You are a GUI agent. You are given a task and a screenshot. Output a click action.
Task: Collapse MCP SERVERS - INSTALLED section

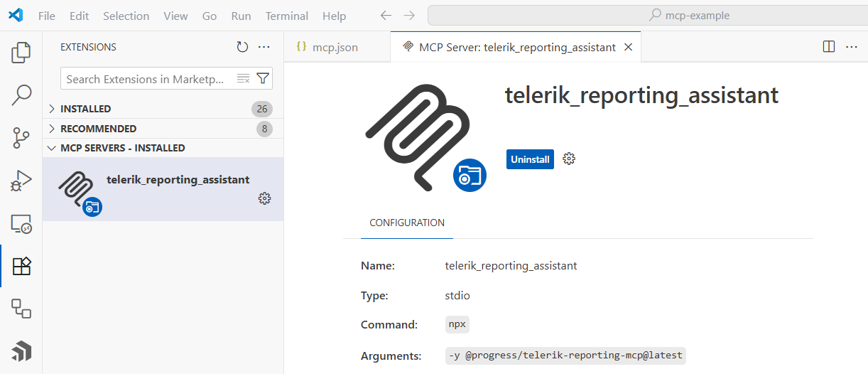(x=163, y=148)
